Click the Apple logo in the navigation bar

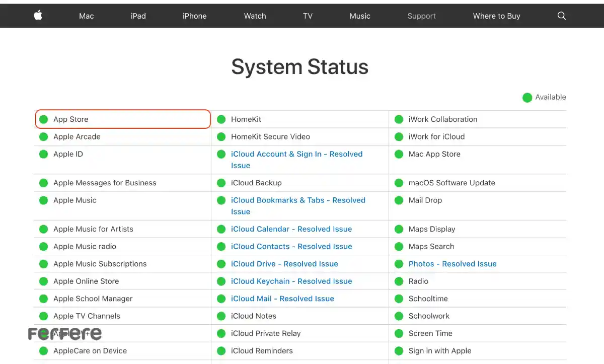[38, 16]
